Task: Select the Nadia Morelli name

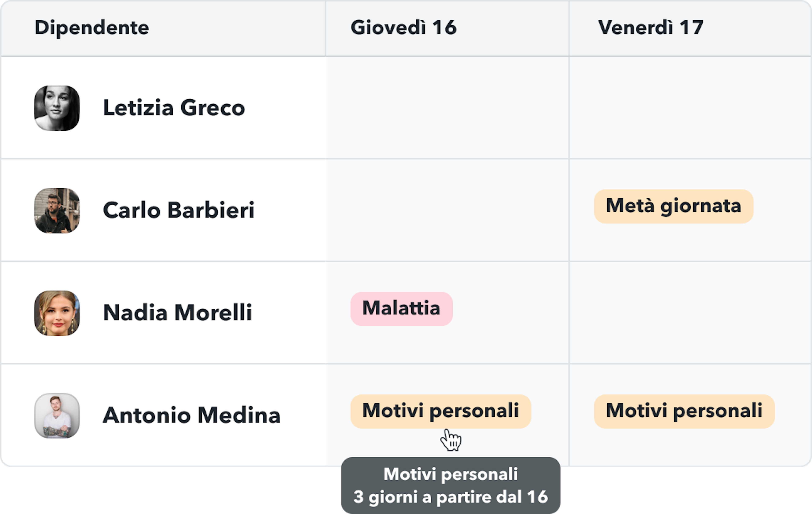Action: coord(178,313)
